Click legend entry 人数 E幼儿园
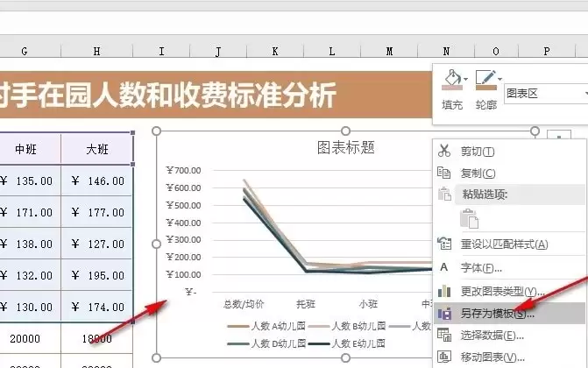 point(347,343)
